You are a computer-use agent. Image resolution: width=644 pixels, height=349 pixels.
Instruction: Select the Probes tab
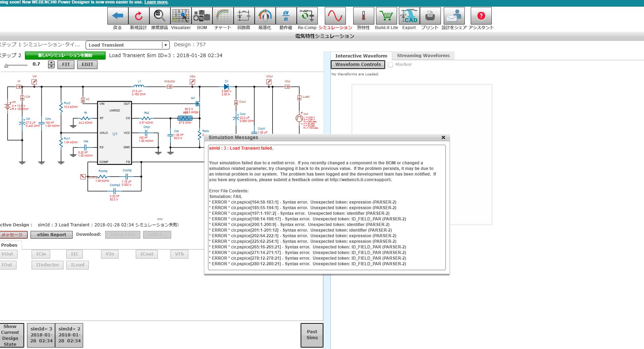[x=9, y=245]
